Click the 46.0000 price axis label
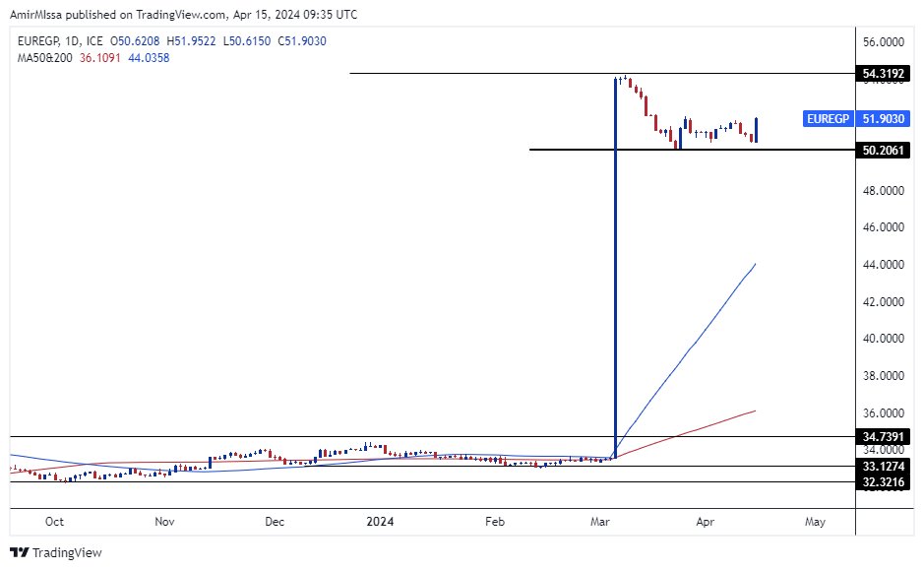 click(x=884, y=227)
